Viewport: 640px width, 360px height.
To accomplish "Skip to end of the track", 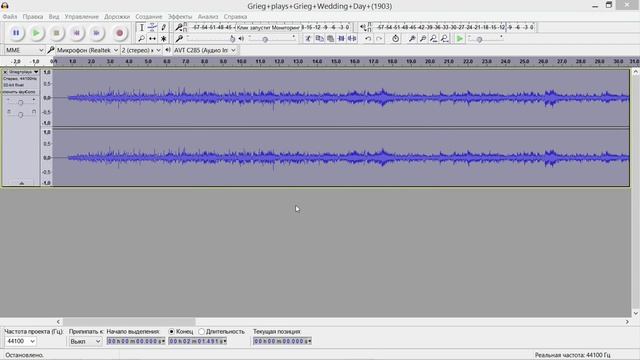I will [x=96, y=33].
